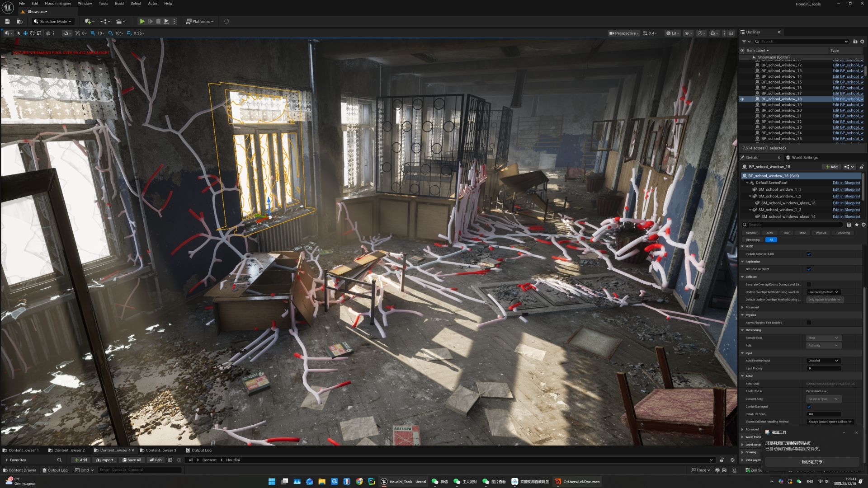
Task: Show favorites with the Details star icon
Action: tap(856, 225)
